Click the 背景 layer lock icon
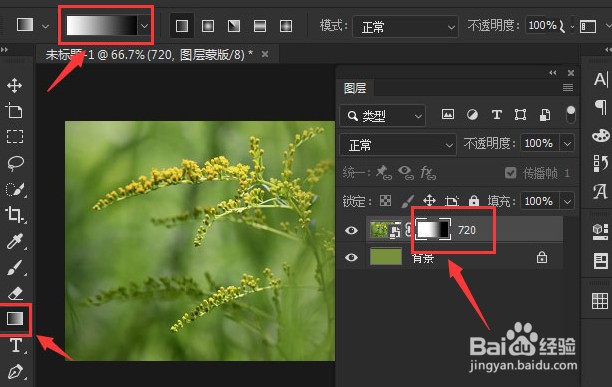612x387 pixels. 542,257
